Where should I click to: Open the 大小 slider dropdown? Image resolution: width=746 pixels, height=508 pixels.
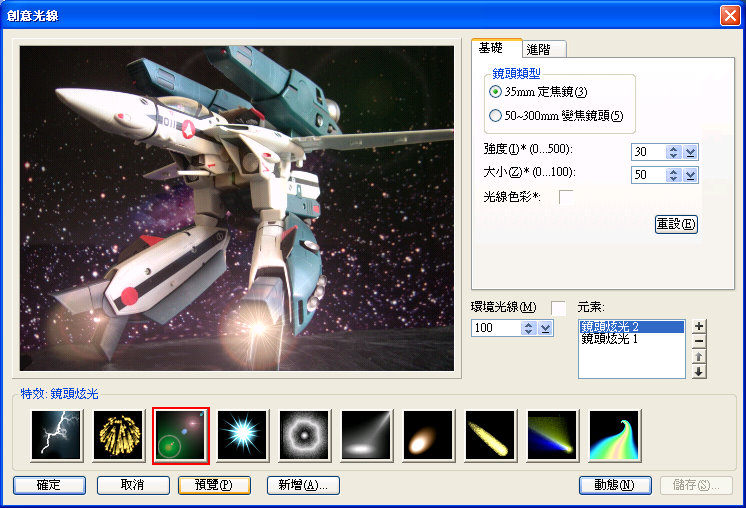tap(690, 175)
